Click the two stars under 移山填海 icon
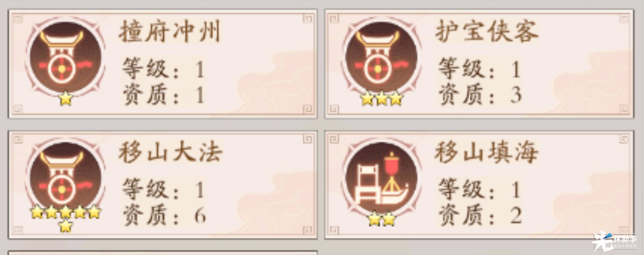The height and width of the screenshot is (255, 644). [x=382, y=219]
